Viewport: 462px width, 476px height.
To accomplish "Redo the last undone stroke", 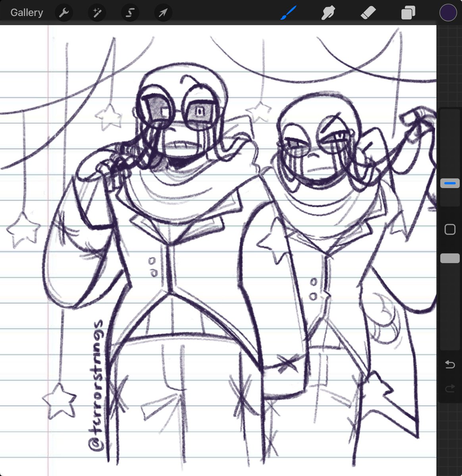I will click(450, 389).
